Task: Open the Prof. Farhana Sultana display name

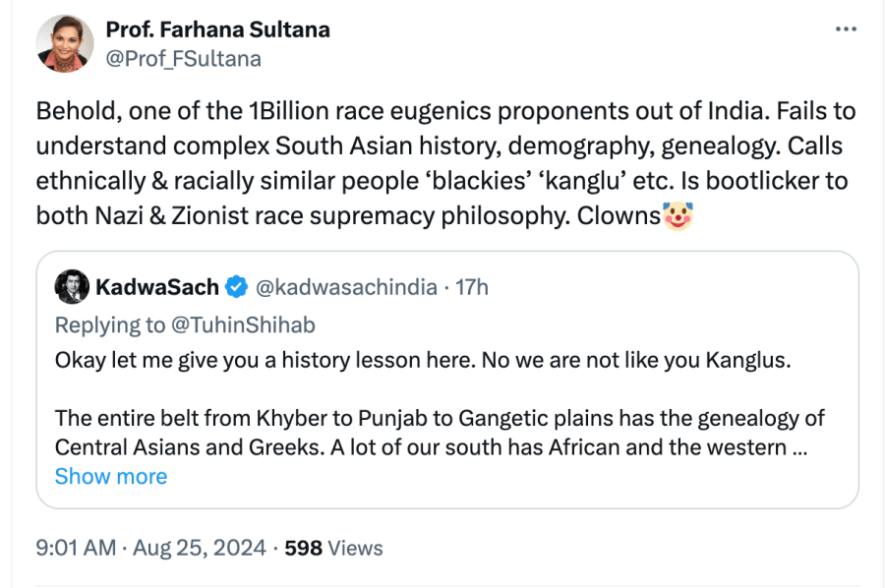Action: (x=217, y=29)
